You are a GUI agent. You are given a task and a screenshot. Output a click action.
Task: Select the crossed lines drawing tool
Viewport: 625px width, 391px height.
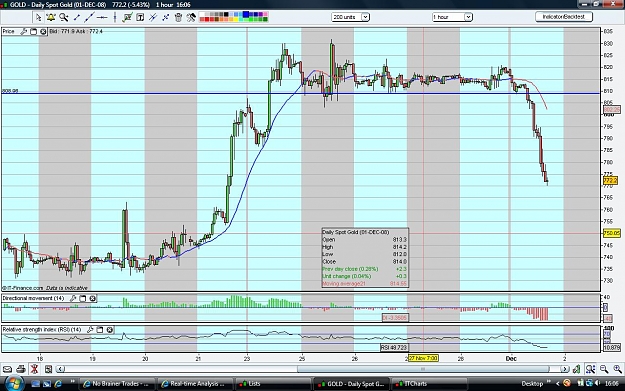click(153, 17)
